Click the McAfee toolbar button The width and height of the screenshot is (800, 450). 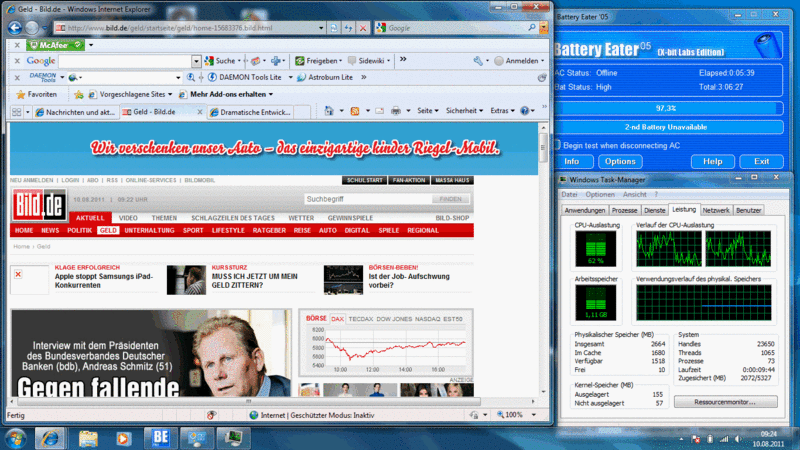55,45
